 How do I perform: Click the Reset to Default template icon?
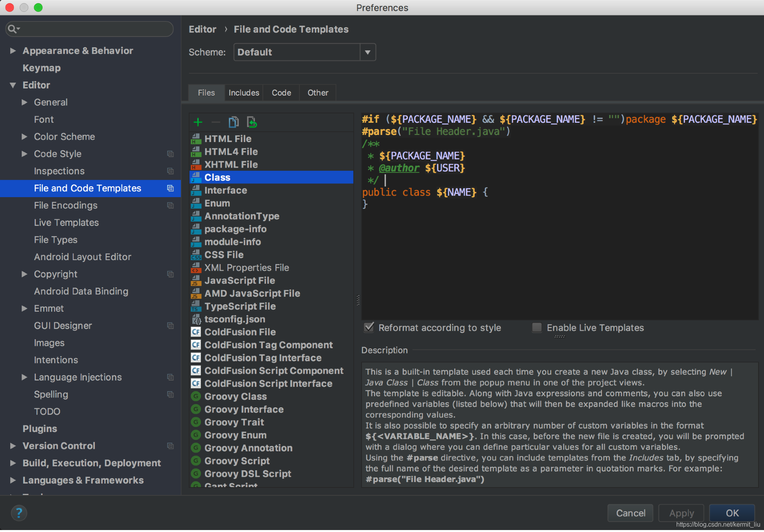coord(251,122)
